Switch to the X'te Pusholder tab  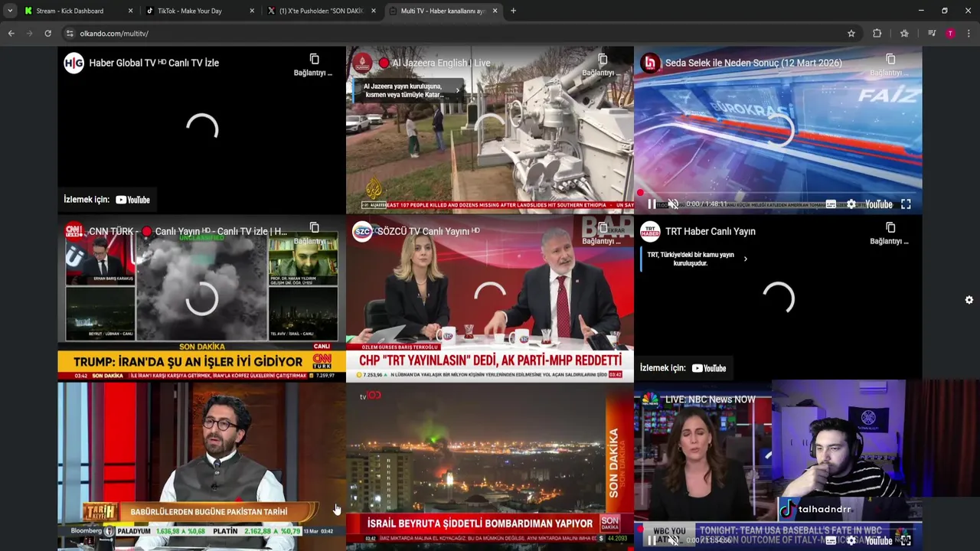click(321, 11)
